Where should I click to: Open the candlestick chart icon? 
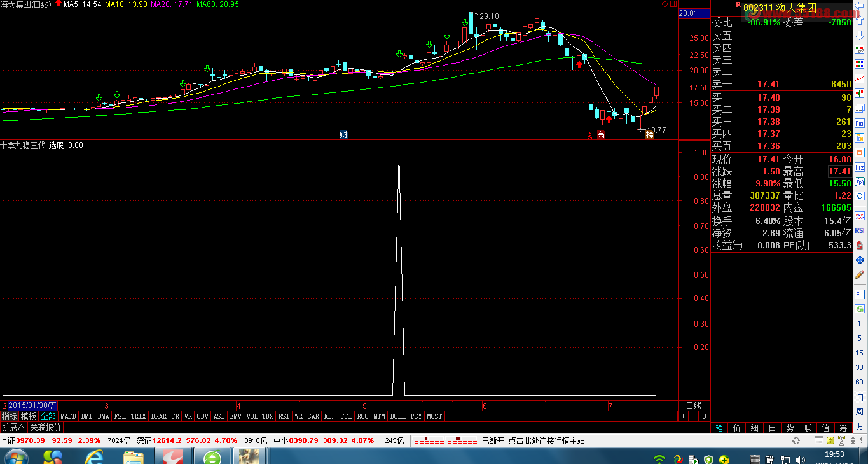859,94
